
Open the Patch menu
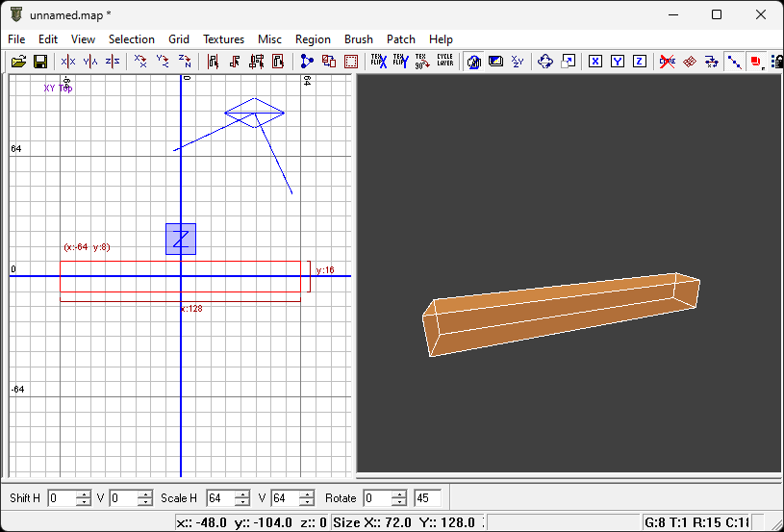point(400,39)
